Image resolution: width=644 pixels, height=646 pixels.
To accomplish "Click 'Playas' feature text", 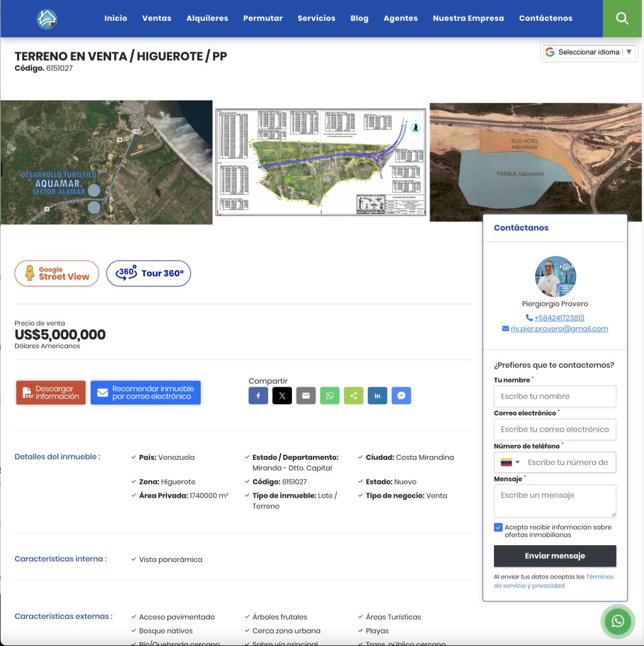I will (x=377, y=631).
